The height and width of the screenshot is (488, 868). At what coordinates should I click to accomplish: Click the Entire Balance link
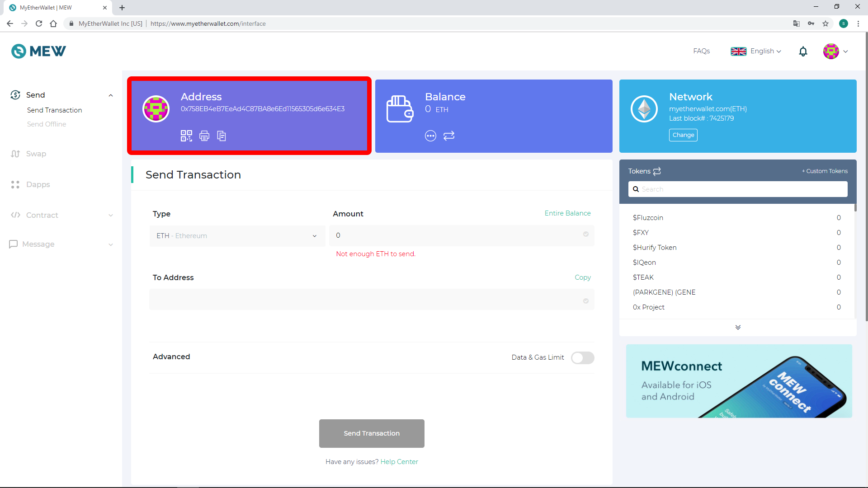567,213
